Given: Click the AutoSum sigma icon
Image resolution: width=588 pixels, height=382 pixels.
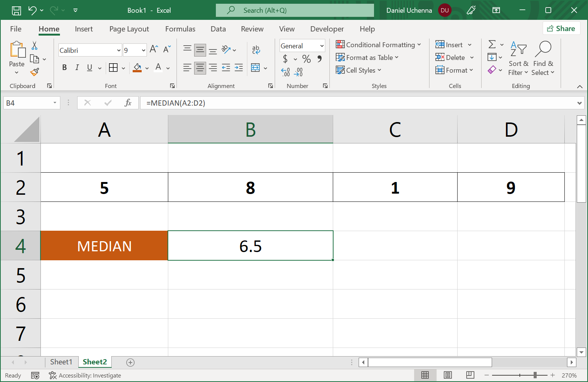Looking at the screenshot, I should 492,45.
